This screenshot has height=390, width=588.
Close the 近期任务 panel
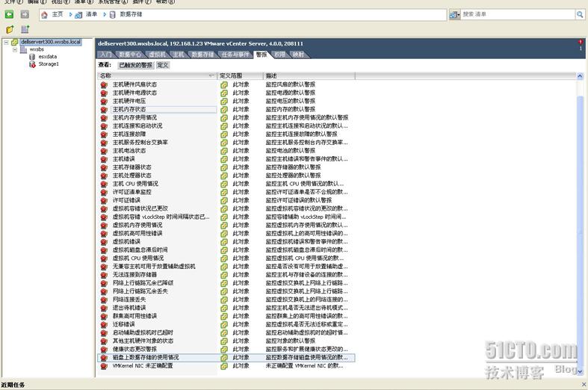pos(584,384)
